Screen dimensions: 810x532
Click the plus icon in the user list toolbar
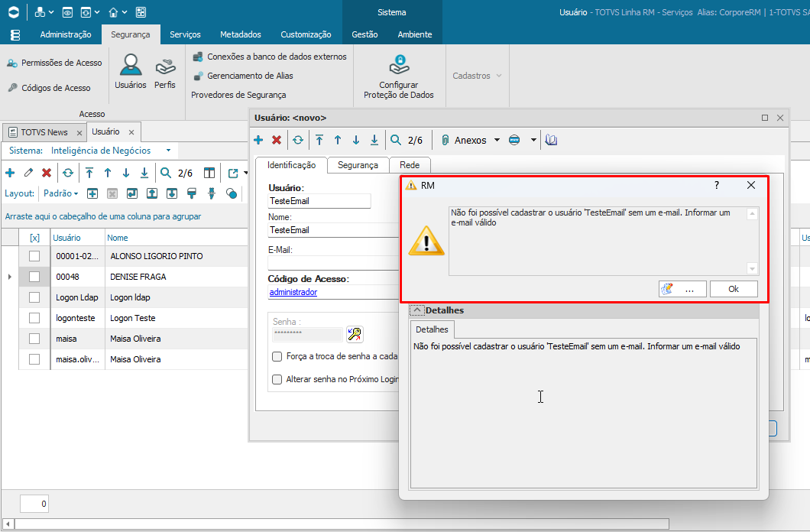[10, 173]
